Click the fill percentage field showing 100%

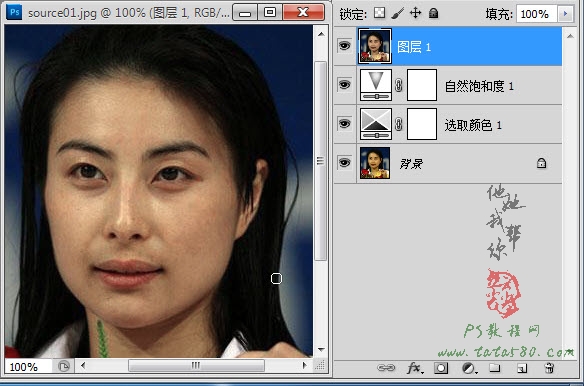click(x=536, y=14)
